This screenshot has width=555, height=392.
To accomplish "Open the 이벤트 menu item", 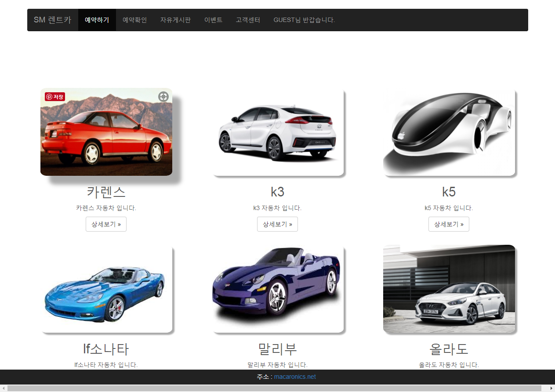I will 213,20.
